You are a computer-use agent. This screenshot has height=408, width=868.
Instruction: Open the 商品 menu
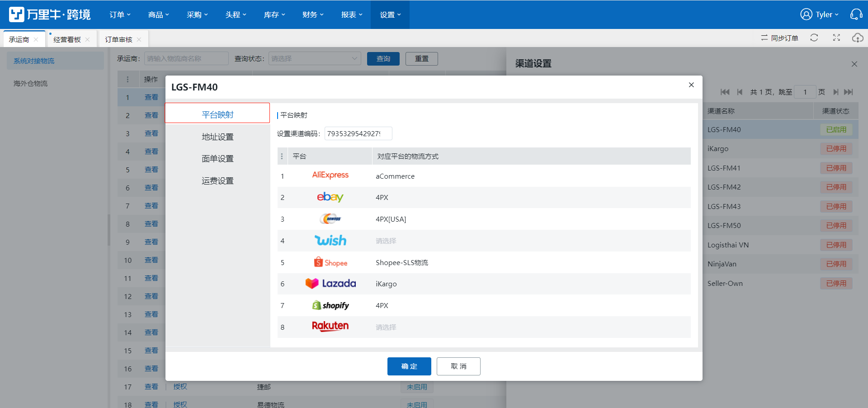[159, 14]
